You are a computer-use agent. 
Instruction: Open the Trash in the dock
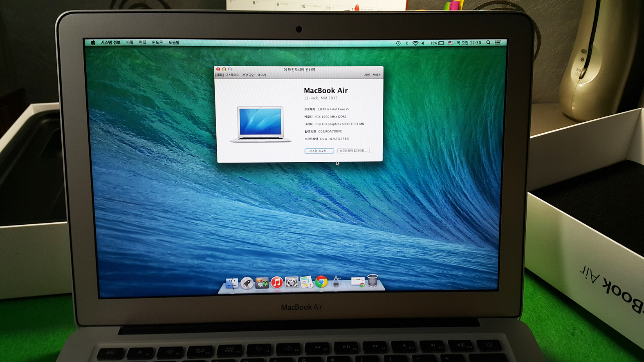(372, 281)
